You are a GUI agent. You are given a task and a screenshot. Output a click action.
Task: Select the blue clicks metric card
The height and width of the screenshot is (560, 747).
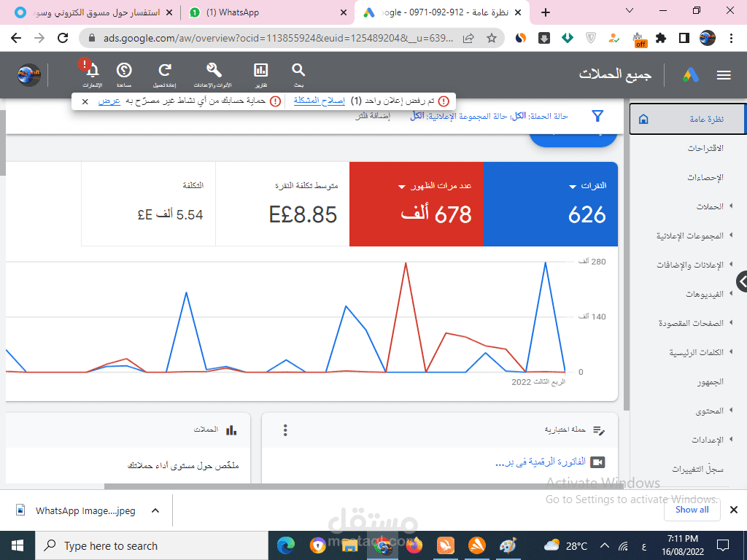pos(551,204)
